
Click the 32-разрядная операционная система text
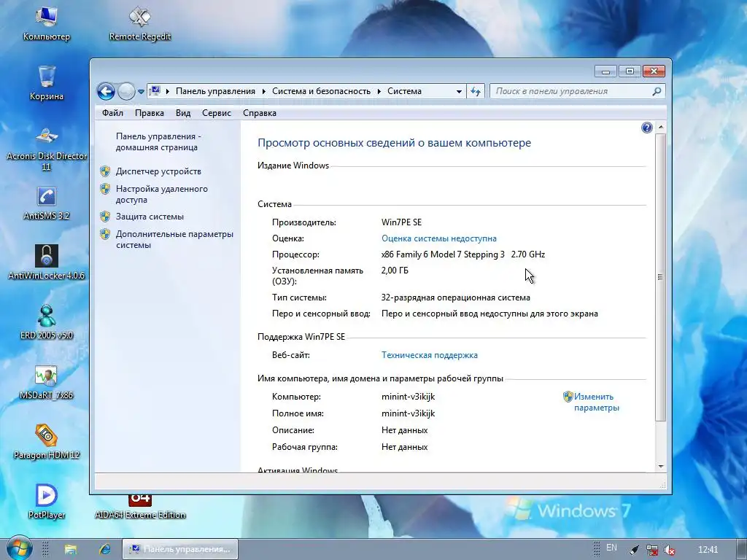point(455,297)
